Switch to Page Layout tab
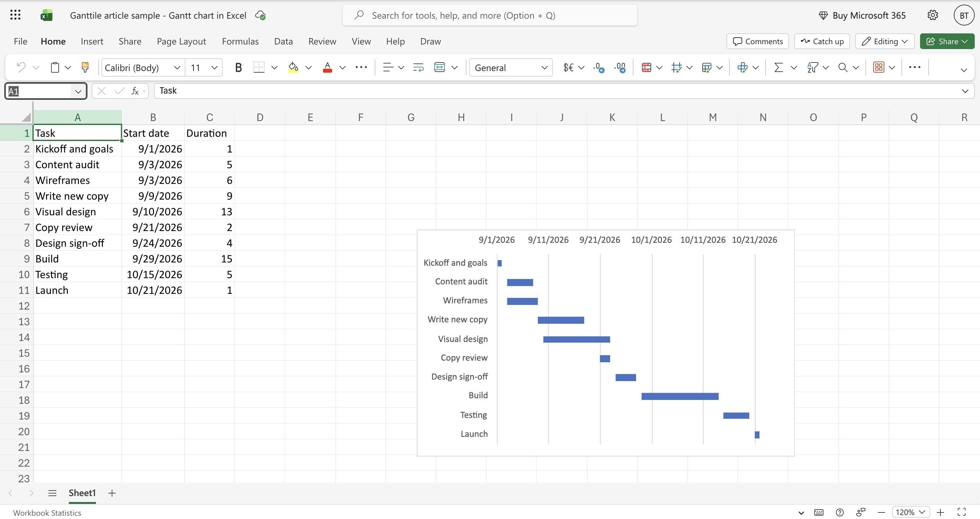 pyautogui.click(x=181, y=41)
